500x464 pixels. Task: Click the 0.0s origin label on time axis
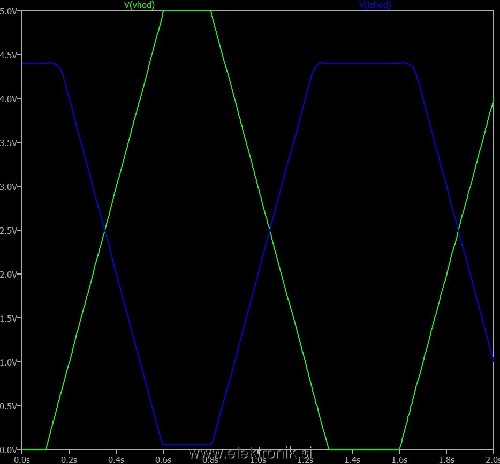(22, 460)
